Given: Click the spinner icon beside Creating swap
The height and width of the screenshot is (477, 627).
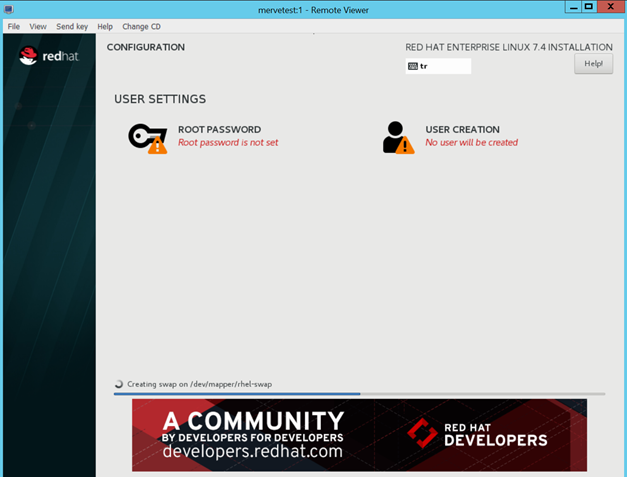Looking at the screenshot, I should tap(119, 384).
